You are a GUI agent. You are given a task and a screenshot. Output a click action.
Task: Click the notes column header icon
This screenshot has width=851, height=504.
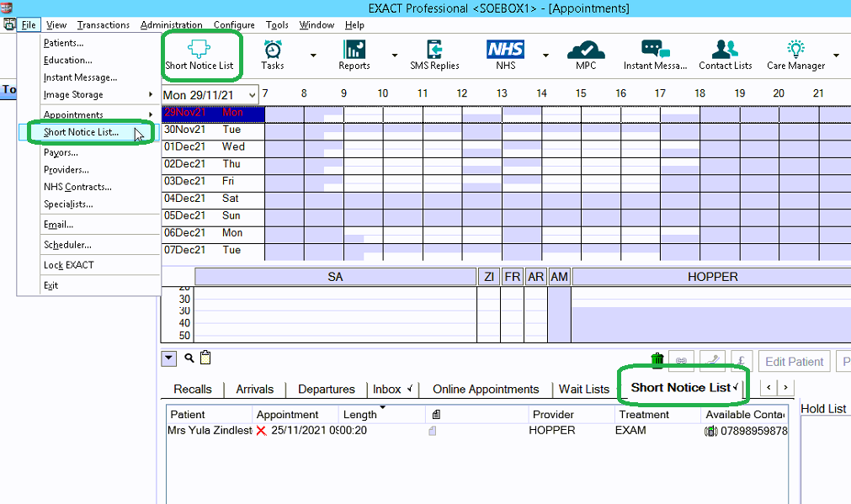pos(436,415)
